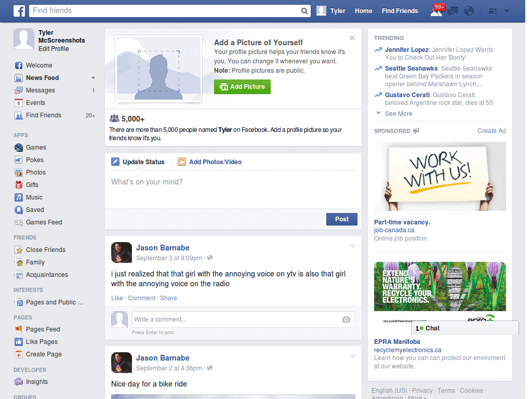Image resolution: width=532 pixels, height=399 pixels.
Task: Select Update Status tab
Action: point(138,162)
